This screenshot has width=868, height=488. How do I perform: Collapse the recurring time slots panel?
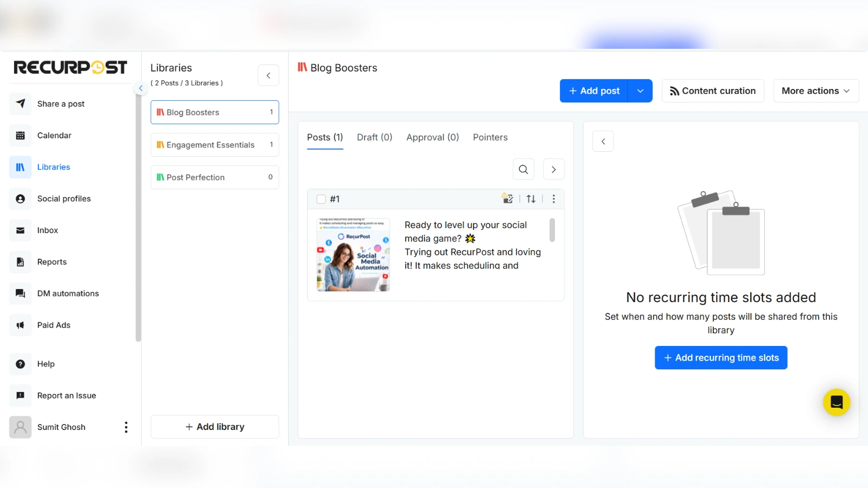click(603, 141)
